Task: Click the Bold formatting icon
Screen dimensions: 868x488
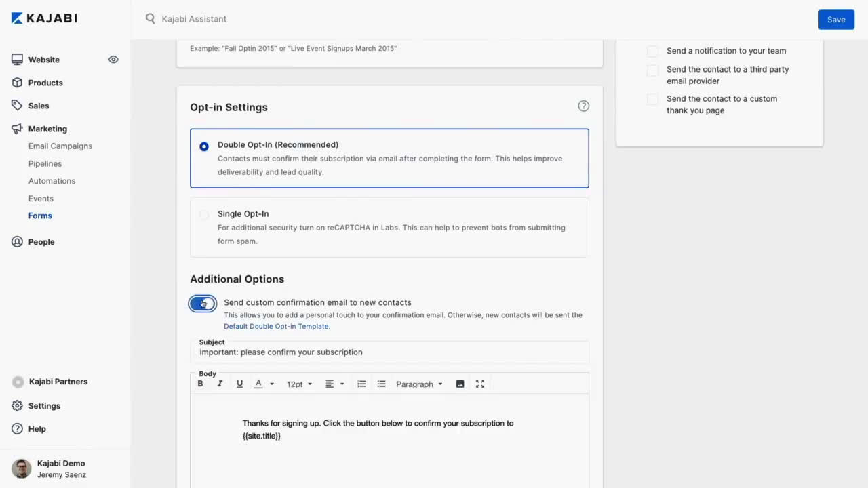Action: pyautogui.click(x=200, y=384)
